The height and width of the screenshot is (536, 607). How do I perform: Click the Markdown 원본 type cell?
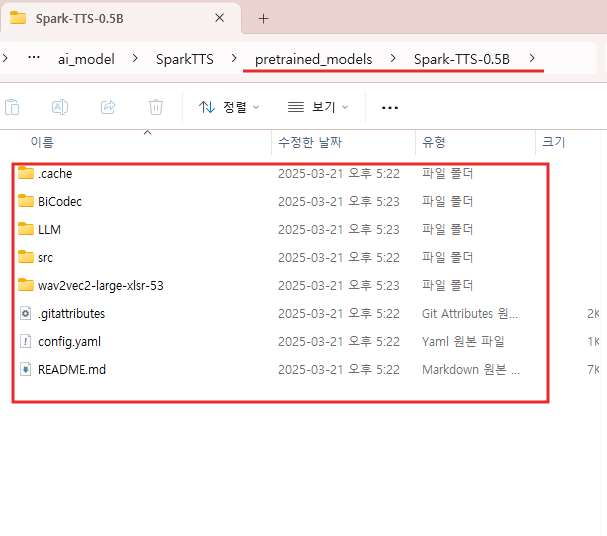point(471,370)
